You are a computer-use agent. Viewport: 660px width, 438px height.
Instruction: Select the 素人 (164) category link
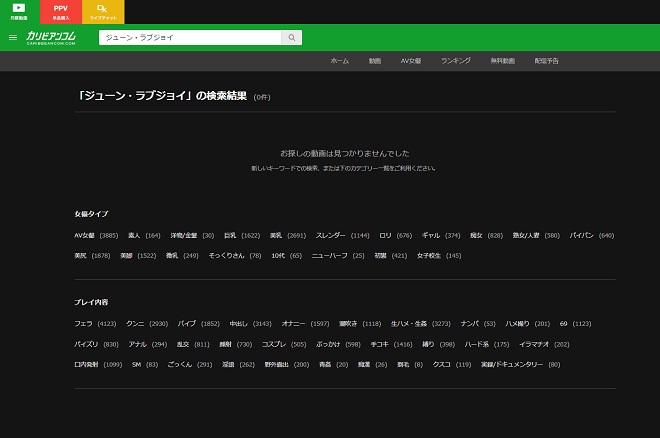tap(144, 236)
